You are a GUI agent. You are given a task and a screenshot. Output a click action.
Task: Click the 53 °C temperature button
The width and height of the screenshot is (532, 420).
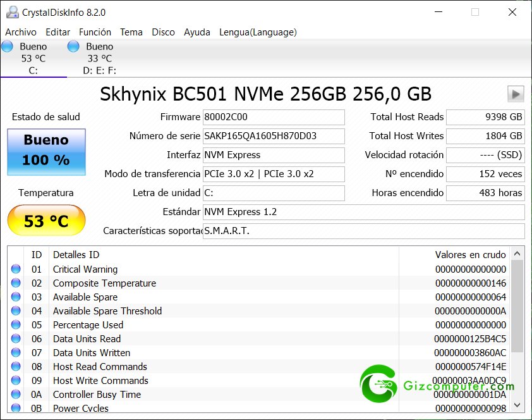click(x=46, y=220)
